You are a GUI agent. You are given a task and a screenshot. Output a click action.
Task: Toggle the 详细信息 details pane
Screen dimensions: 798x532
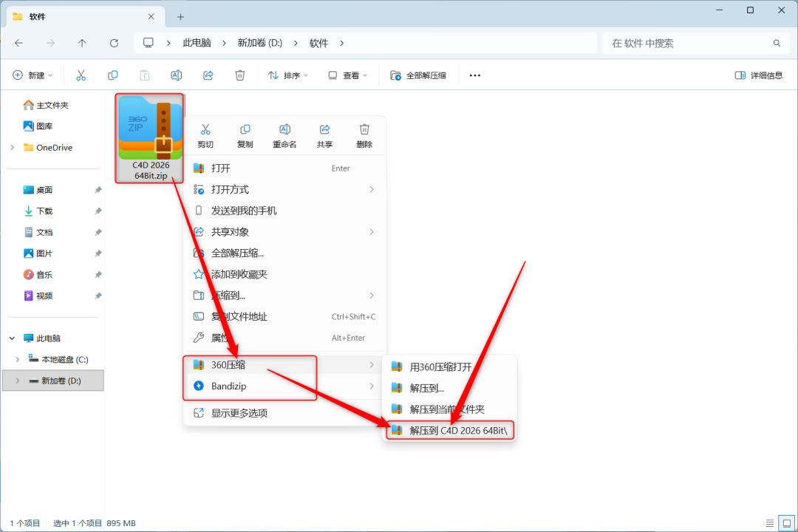759,75
